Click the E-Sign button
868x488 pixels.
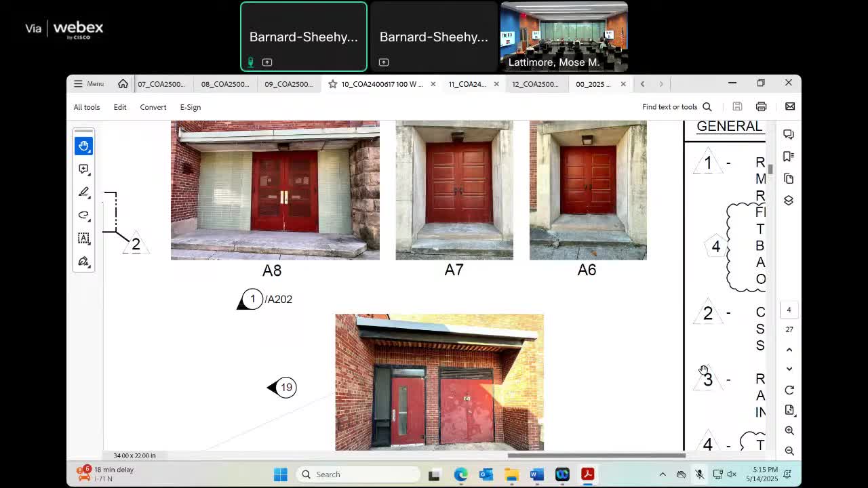(x=190, y=107)
